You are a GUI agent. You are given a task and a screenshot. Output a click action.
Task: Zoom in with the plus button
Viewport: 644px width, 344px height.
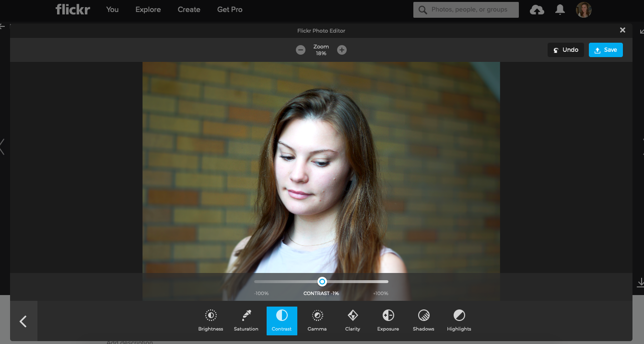coord(342,50)
